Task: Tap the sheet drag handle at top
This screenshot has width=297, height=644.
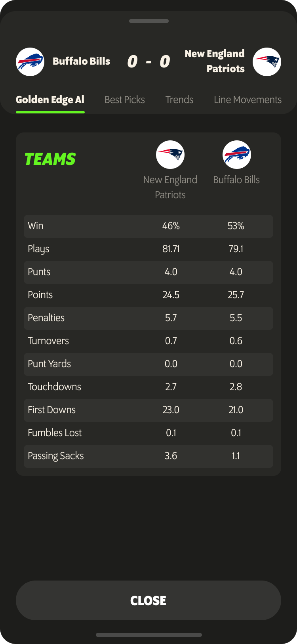Action: point(149,21)
